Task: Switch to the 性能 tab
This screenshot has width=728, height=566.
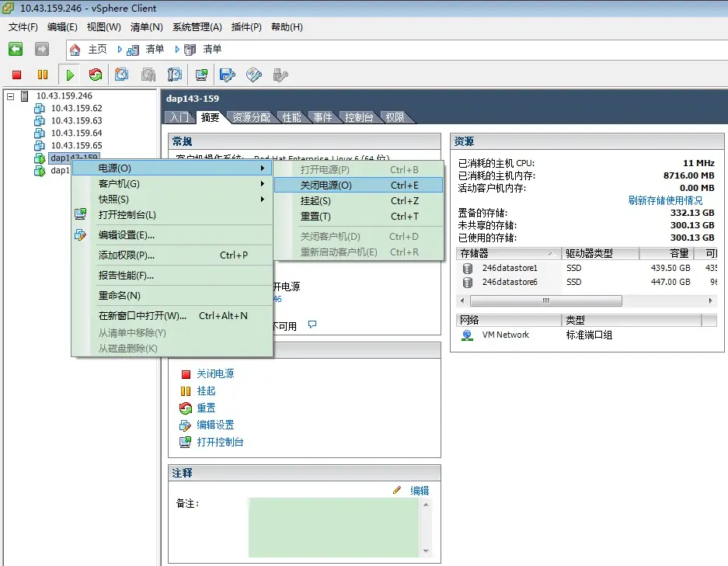Action: pos(291,117)
